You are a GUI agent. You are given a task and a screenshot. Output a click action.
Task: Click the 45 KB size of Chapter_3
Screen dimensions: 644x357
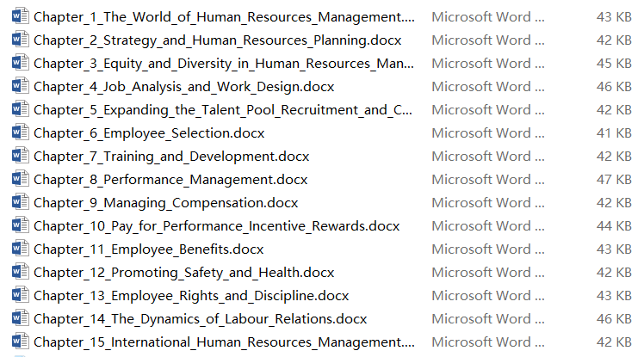tap(614, 63)
